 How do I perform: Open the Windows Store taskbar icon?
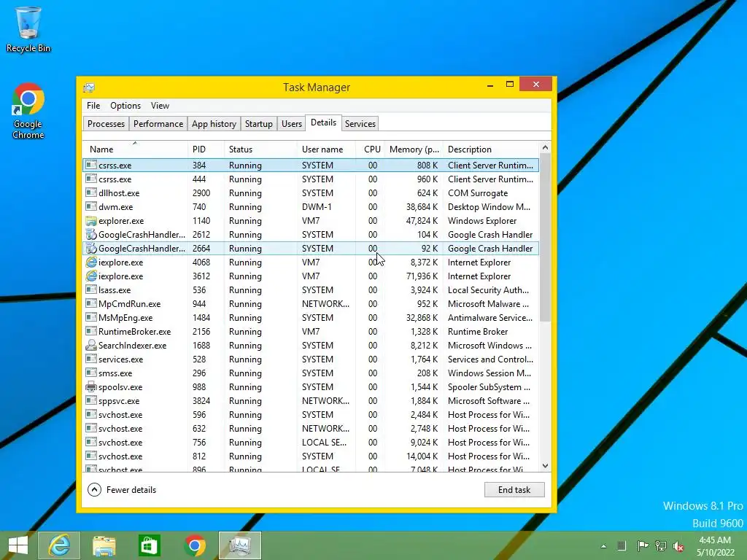(149, 545)
